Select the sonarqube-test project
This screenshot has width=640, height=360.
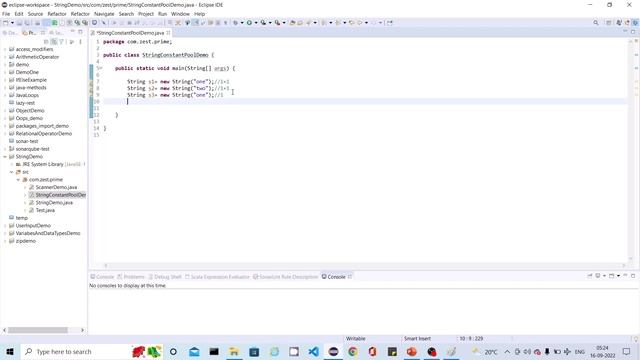32,149
